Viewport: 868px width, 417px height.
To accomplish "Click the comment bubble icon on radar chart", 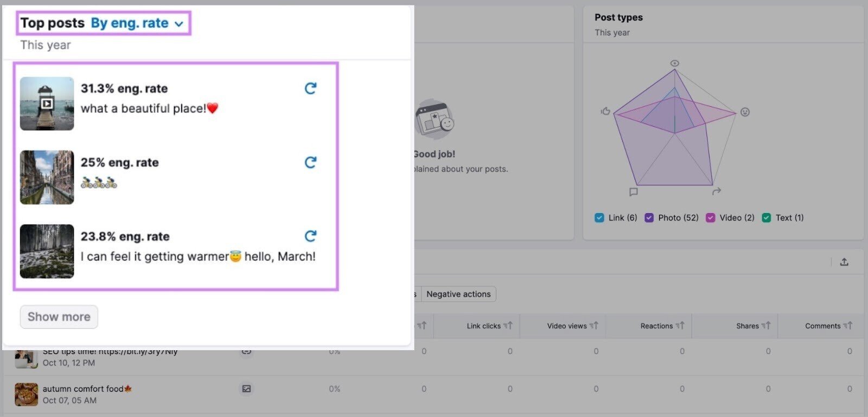I will [633, 192].
